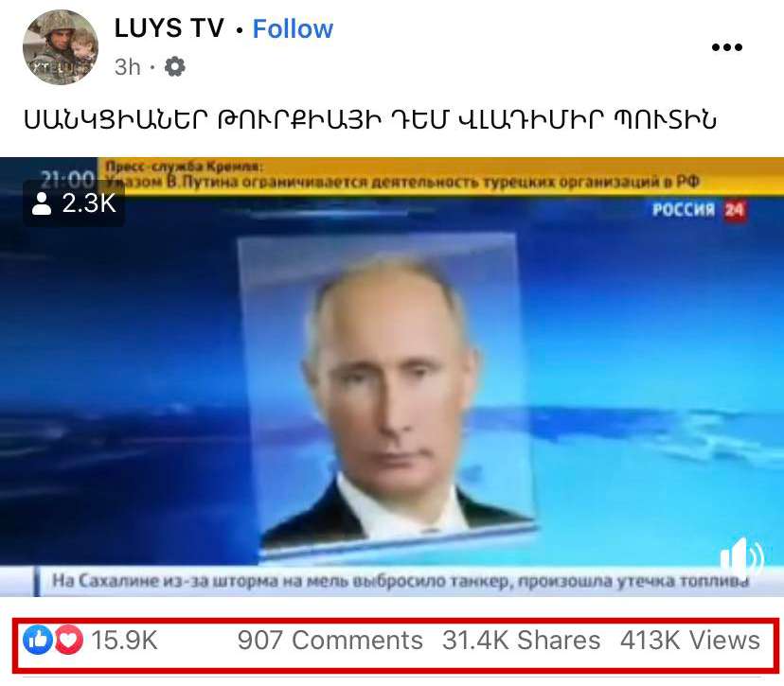Click the 413K Views counter

[x=690, y=640]
